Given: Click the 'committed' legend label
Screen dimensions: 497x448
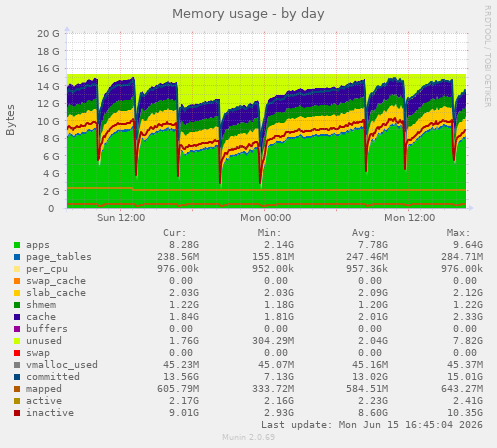Looking at the screenshot, I should click(53, 377).
